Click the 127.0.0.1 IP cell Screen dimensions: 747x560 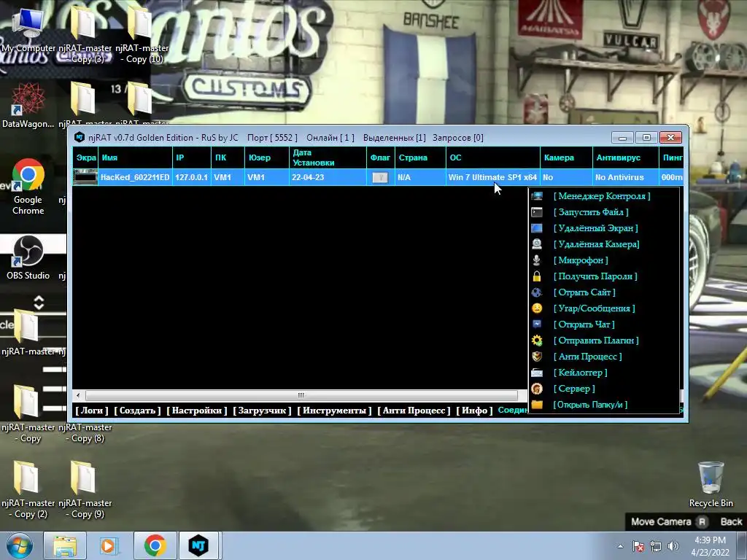pyautogui.click(x=192, y=177)
